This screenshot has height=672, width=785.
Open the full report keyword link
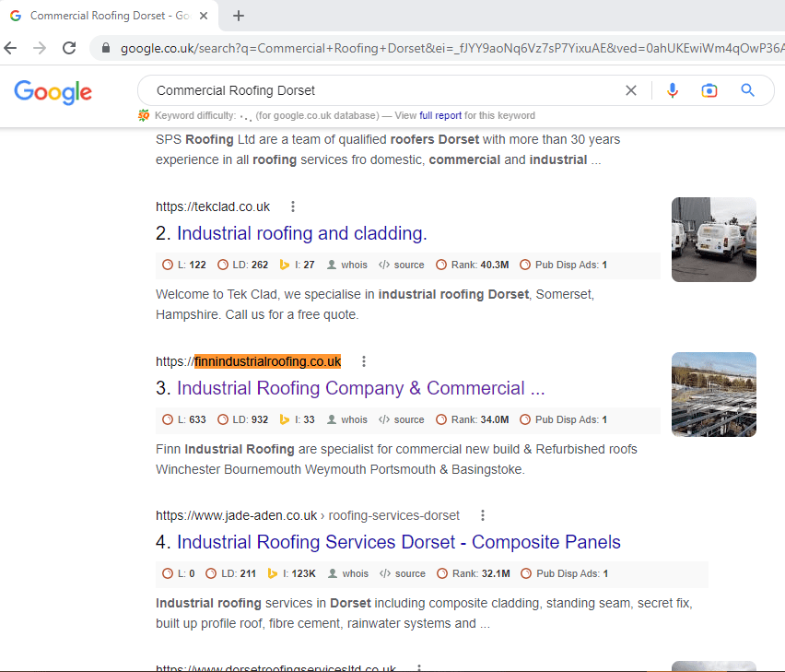click(440, 115)
